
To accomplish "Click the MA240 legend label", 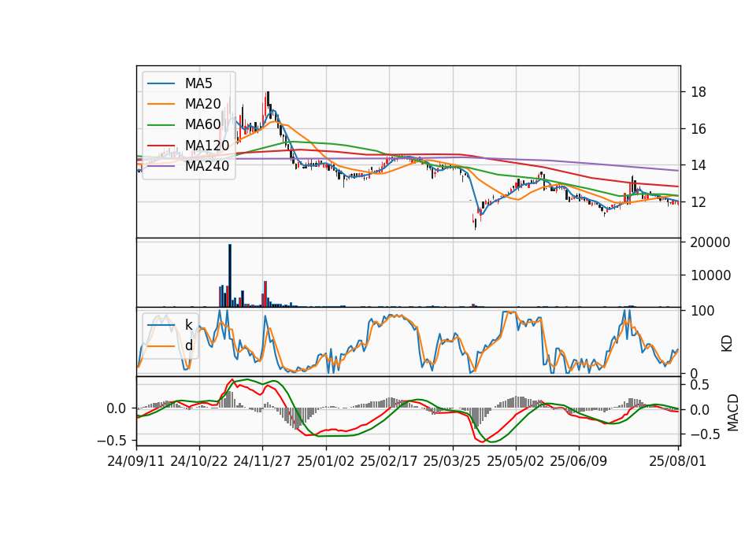I will pyautogui.click(x=207, y=166).
